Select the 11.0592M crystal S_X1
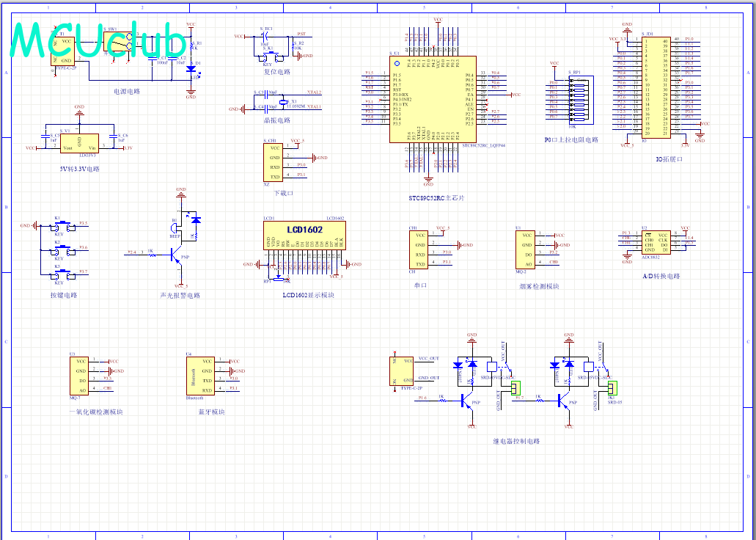Viewport: 756px width, 540px height. pos(282,102)
